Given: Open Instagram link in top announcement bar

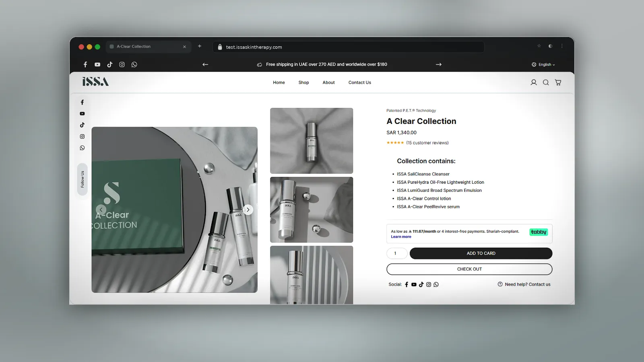Looking at the screenshot, I should tap(122, 64).
